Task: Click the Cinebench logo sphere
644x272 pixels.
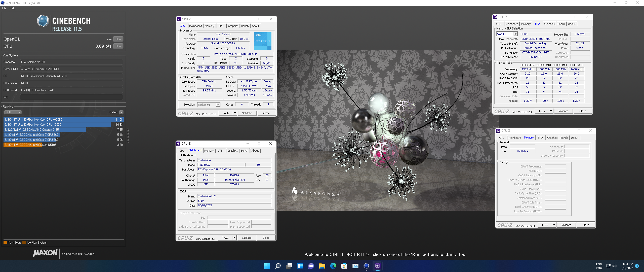Action: 43,21
